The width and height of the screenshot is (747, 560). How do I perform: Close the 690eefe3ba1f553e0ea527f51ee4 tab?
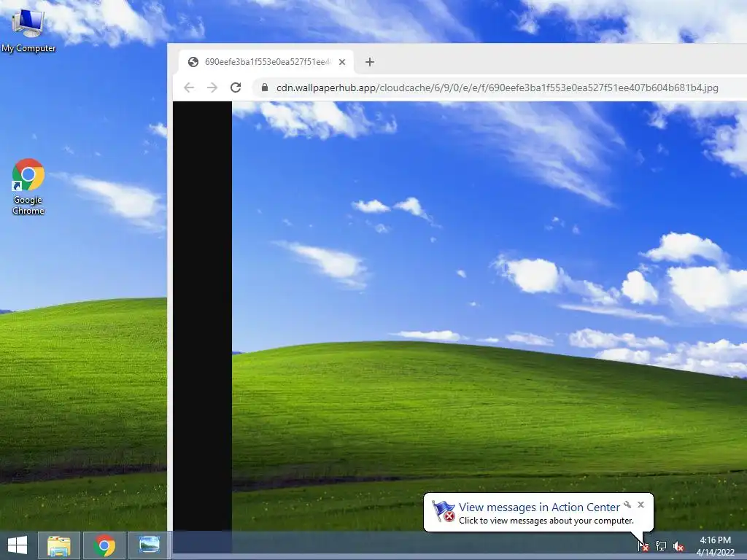point(342,62)
